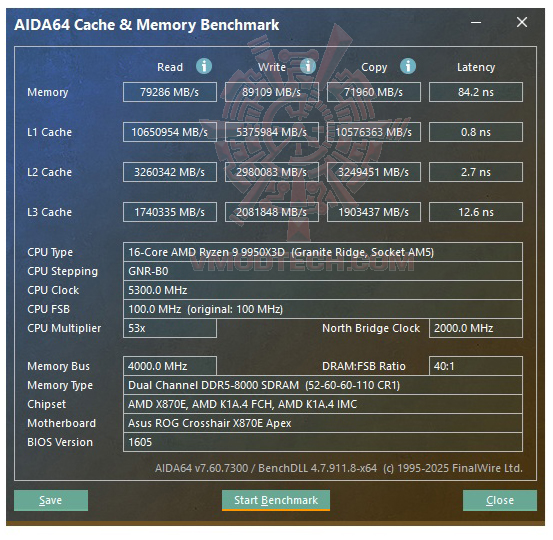Click the Read column info icon
The width and height of the screenshot is (553, 540).
coord(204,66)
